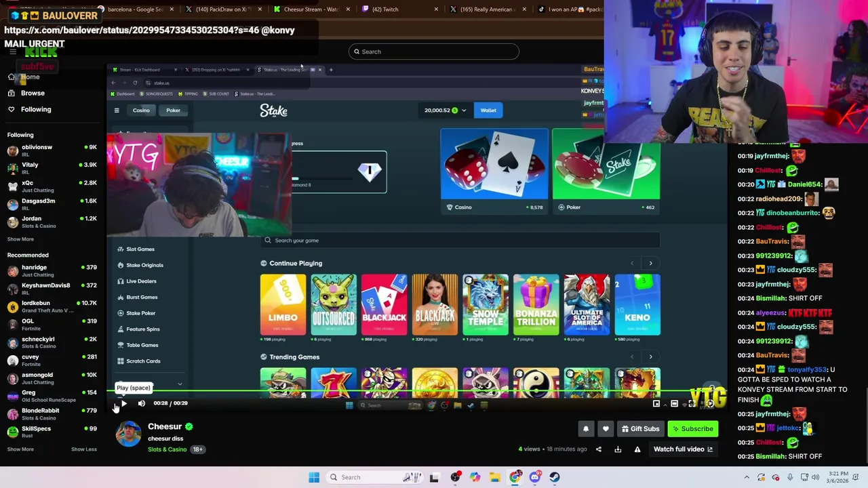Next arrow in Continue Playing row
This screenshot has width=868, height=488.
(651, 263)
